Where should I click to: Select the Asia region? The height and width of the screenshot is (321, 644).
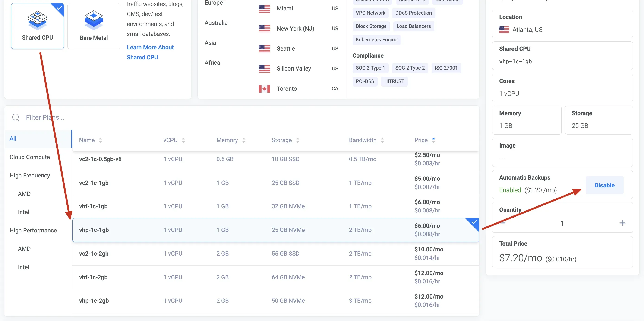click(210, 43)
